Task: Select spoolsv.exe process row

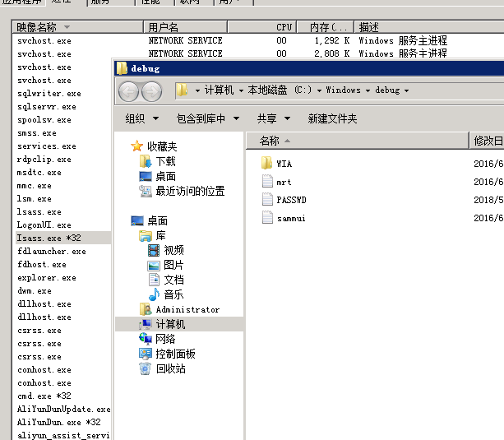Action: (63, 120)
